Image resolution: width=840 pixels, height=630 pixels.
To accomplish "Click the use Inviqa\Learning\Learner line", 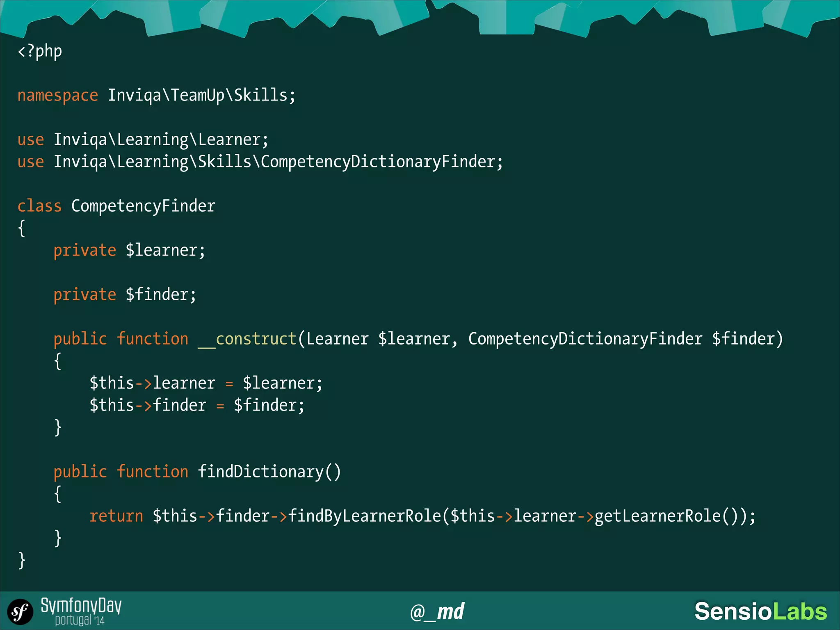I will coord(143,140).
